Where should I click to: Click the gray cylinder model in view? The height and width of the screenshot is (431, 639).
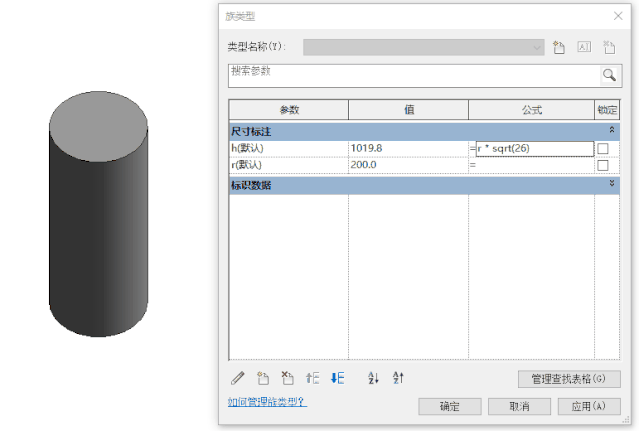(x=98, y=214)
